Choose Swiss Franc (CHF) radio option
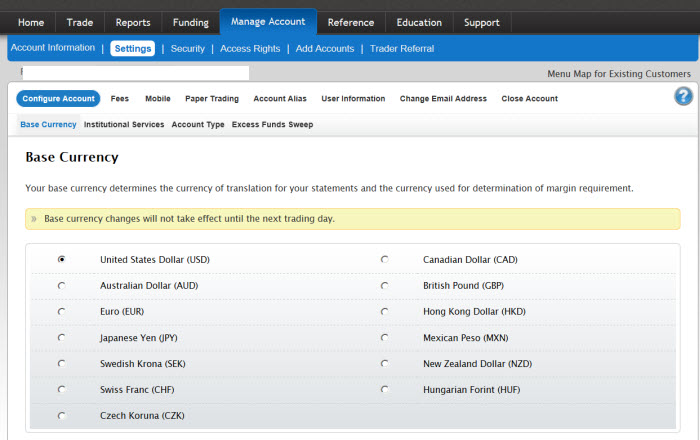The width and height of the screenshot is (700, 440). click(x=62, y=389)
